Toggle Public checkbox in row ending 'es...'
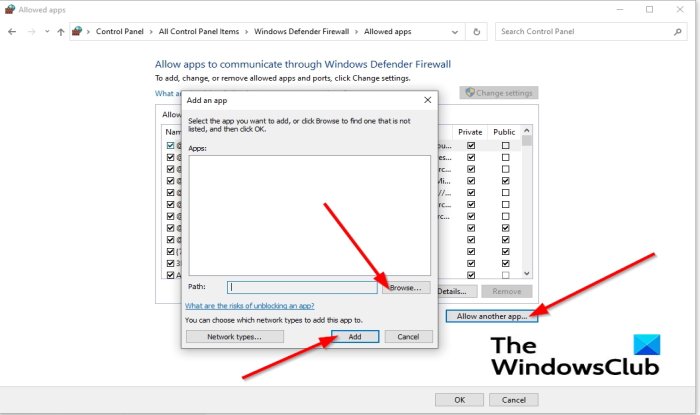The height and width of the screenshot is (415, 700). point(505,157)
